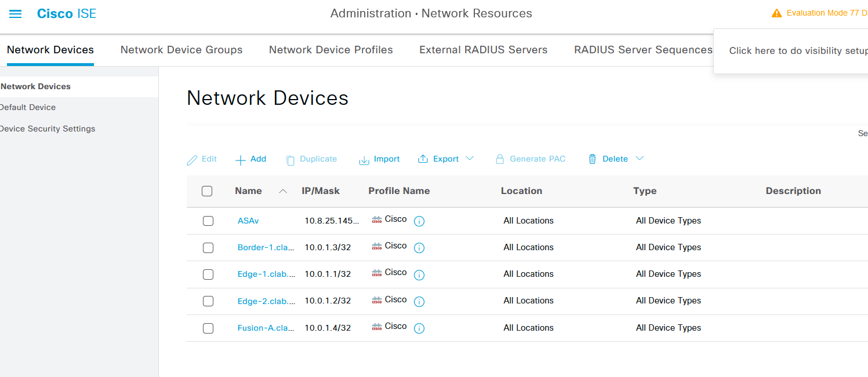This screenshot has width=868, height=377.
Task: Click the Export button label
Action: (446, 159)
